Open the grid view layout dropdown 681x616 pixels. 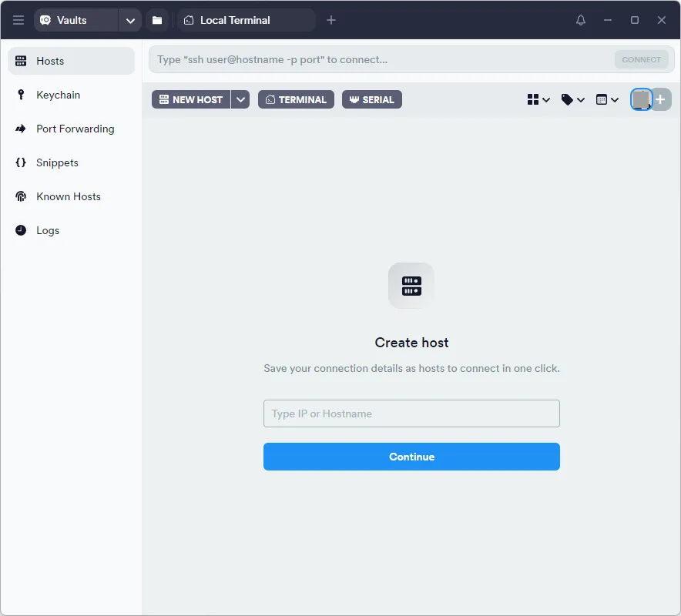coord(538,100)
